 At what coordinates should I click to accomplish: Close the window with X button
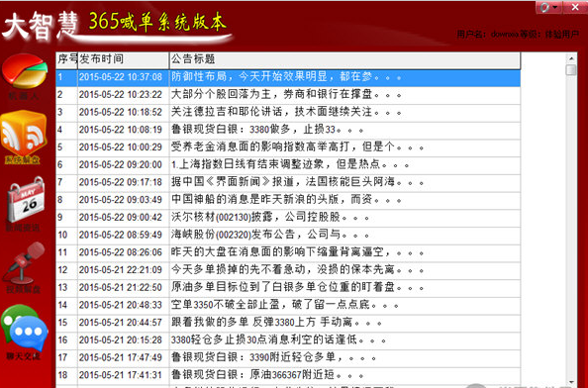(x=575, y=7)
